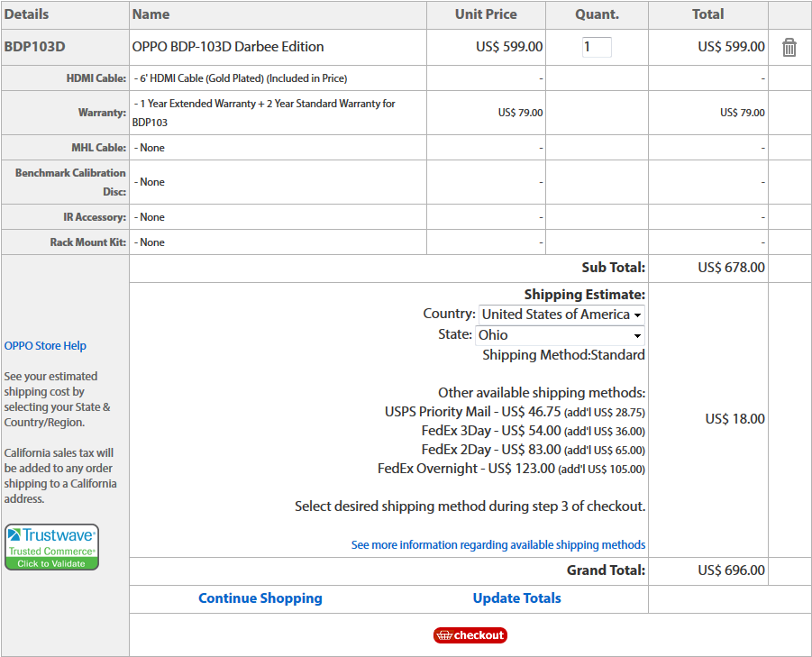Click the Total column header
The width and height of the screenshot is (812, 657).
tap(707, 14)
